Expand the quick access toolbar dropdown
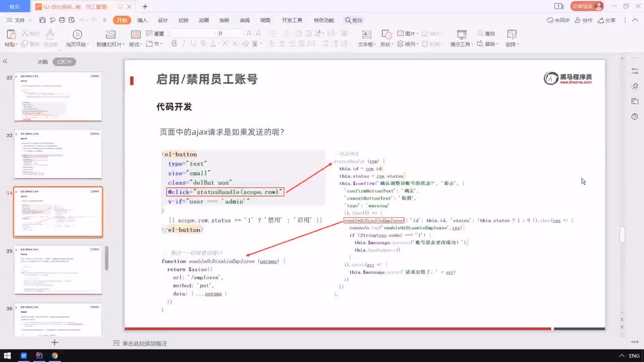This screenshot has width=644, height=362. point(105,20)
